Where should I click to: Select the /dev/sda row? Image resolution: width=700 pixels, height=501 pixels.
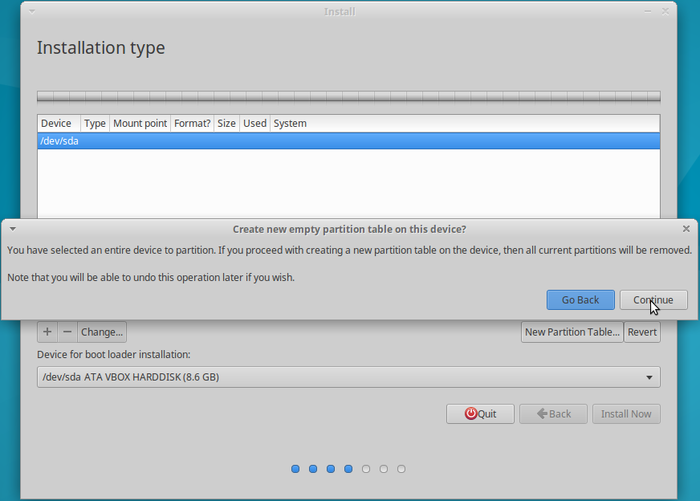point(349,141)
